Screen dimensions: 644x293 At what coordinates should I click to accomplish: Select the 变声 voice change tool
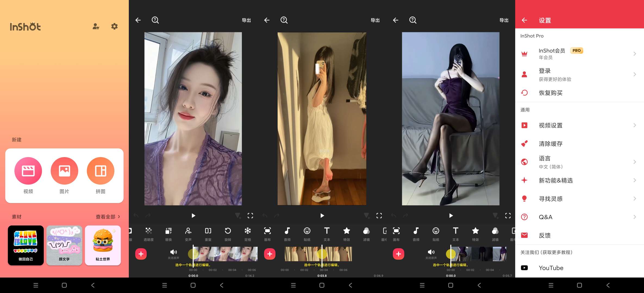pos(188,234)
